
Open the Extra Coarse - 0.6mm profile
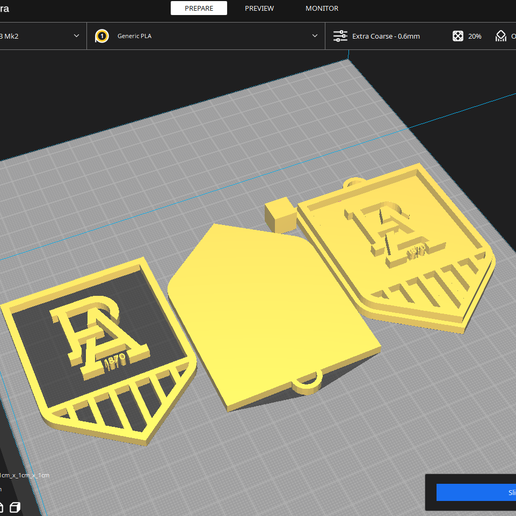click(386, 36)
